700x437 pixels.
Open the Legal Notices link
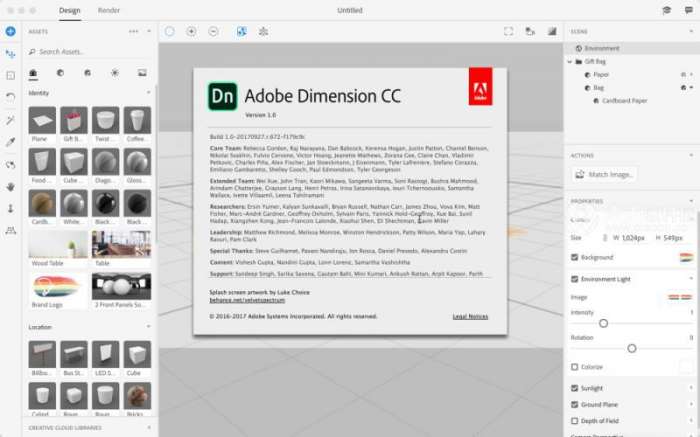pyautogui.click(x=470, y=316)
